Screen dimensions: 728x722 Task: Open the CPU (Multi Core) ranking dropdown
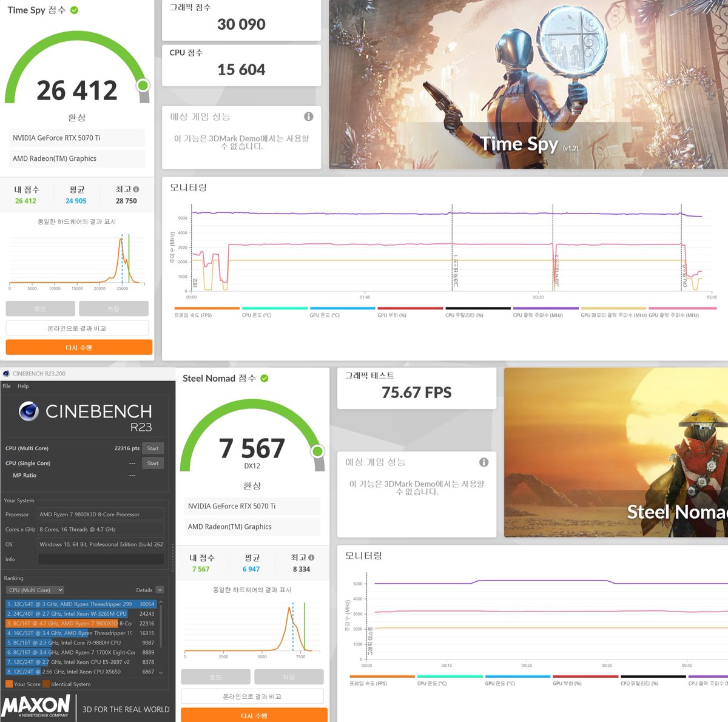(35, 590)
